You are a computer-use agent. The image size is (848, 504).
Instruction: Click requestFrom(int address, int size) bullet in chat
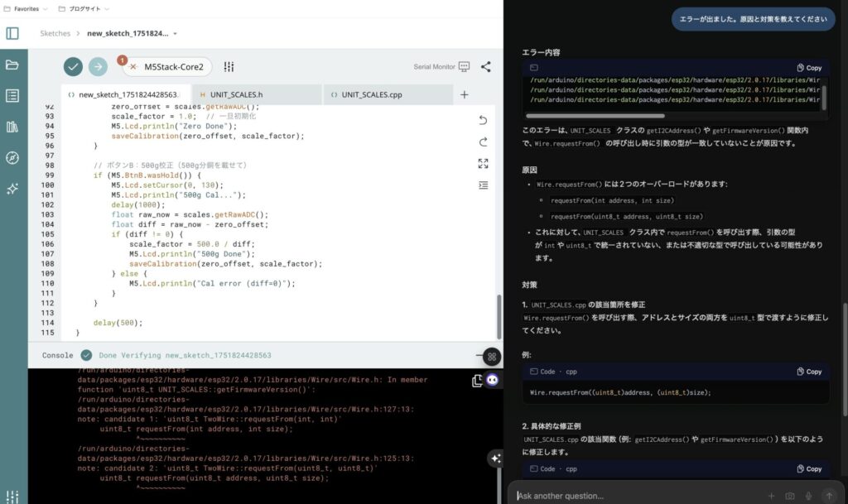point(612,200)
